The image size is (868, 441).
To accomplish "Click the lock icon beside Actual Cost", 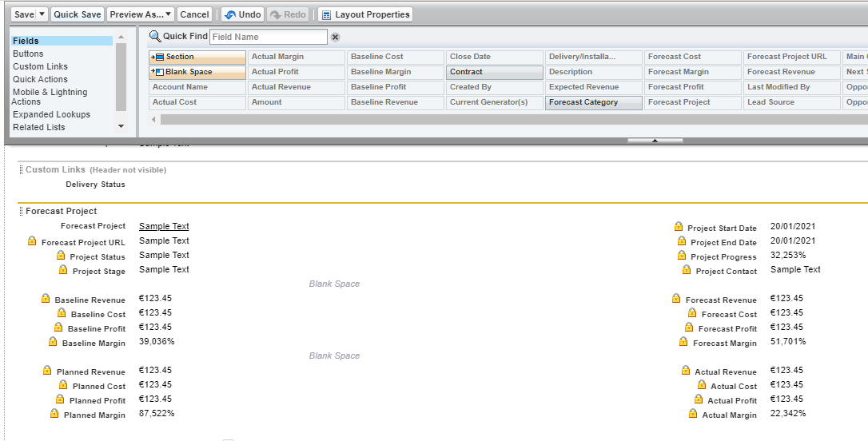I will pos(702,384).
